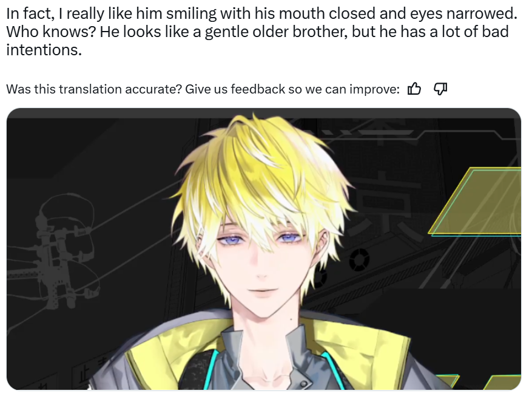Click the thumbs down feedback icon

[440, 89]
